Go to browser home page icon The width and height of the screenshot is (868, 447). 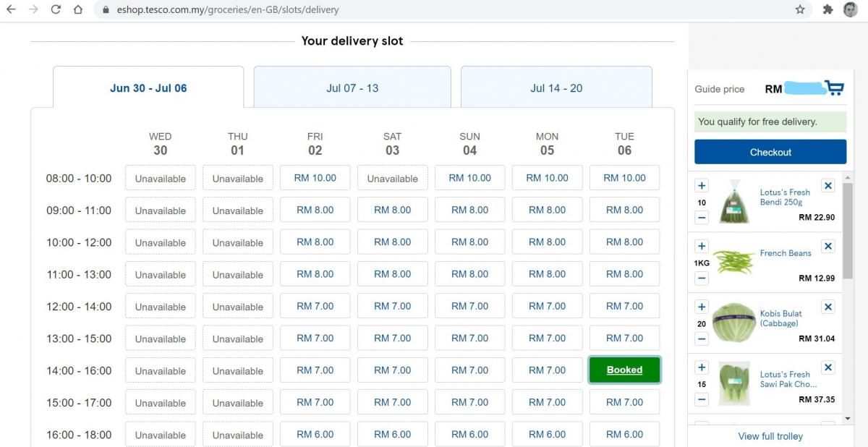click(x=77, y=10)
